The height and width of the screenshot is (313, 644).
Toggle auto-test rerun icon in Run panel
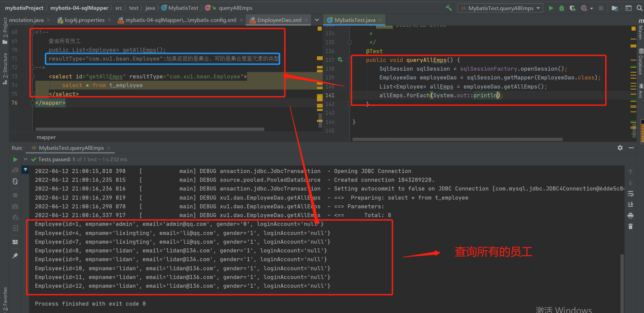15,181
